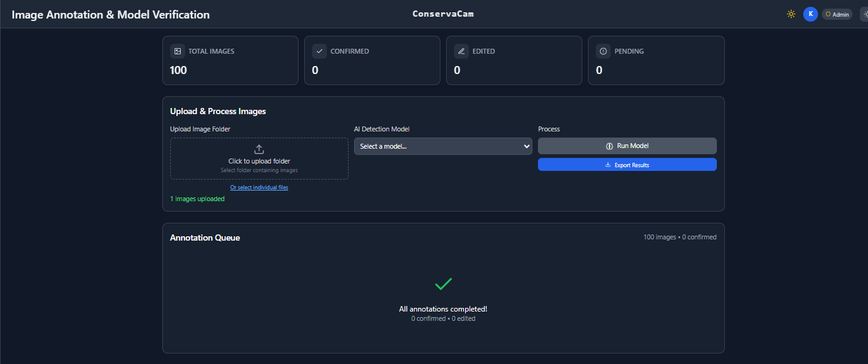The height and width of the screenshot is (364, 868).
Task: Click the Export Results button
Action: pyautogui.click(x=627, y=164)
